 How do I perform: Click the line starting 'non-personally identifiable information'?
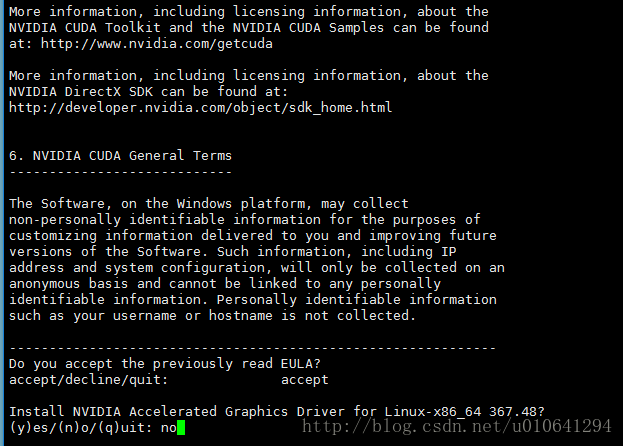point(245,220)
